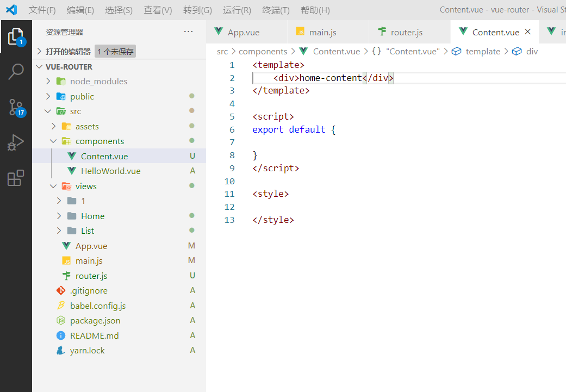Screen dimensions: 566x392
Task: Switch to the main.js editor tab
Action: tap(328, 32)
